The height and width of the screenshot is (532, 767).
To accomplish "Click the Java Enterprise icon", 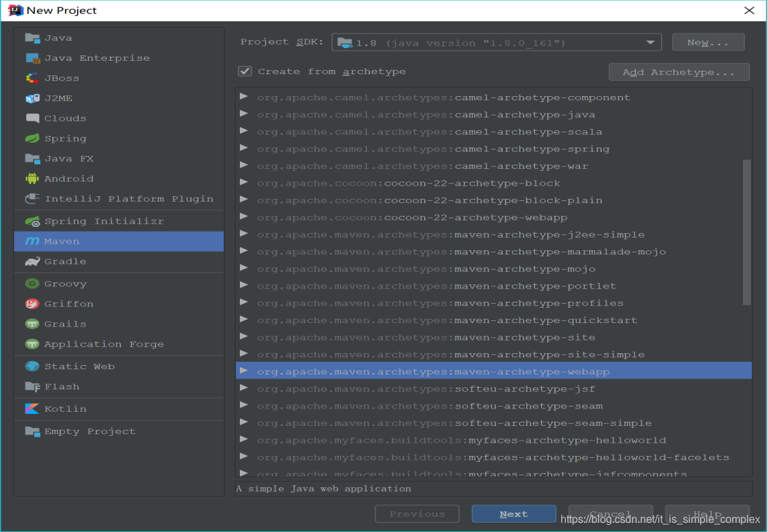I will [x=32, y=58].
